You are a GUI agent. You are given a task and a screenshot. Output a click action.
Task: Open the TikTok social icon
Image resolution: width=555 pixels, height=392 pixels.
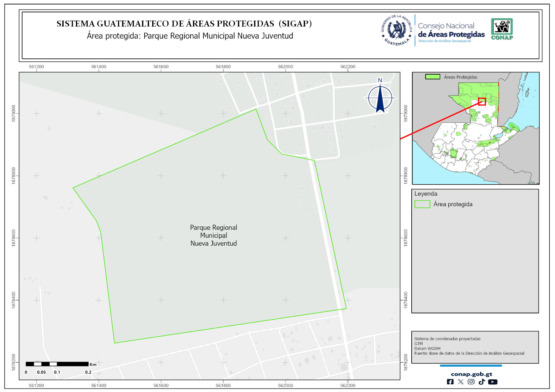pos(482,382)
